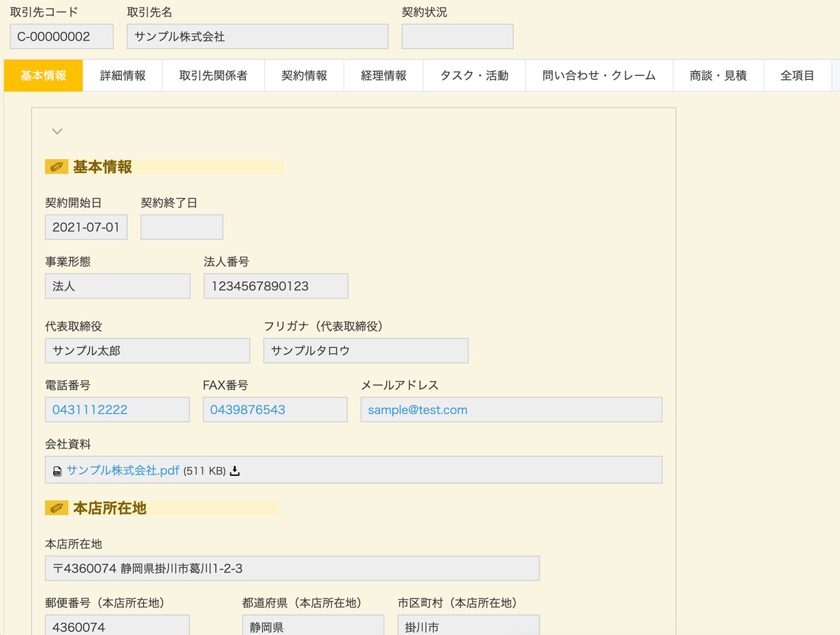The width and height of the screenshot is (840, 635).
Task: Click the 会社資料 label
Action: (68, 444)
